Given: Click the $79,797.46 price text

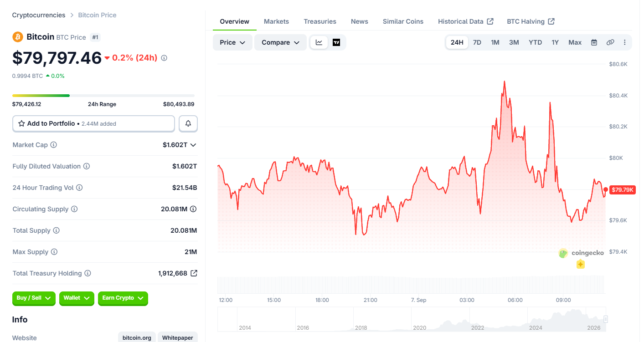Looking at the screenshot, I should coord(57,58).
